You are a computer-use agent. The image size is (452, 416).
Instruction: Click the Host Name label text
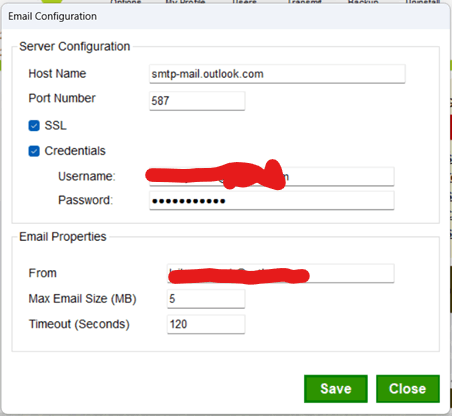pos(57,74)
